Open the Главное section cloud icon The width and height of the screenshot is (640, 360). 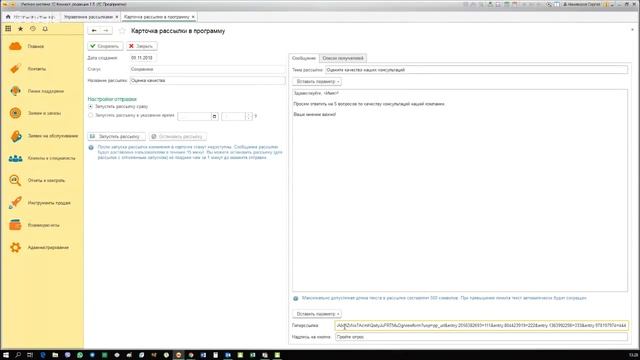[x=16, y=46]
